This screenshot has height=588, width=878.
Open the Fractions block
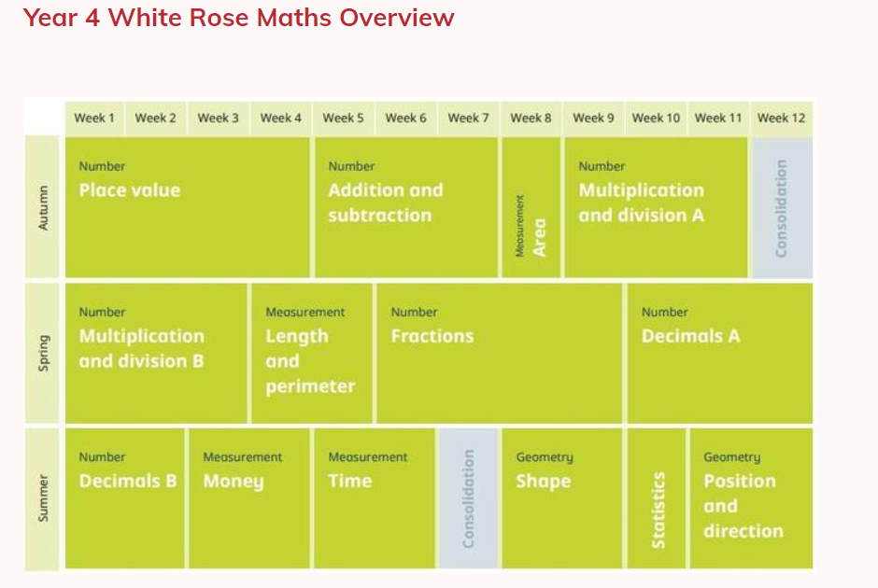(499, 353)
